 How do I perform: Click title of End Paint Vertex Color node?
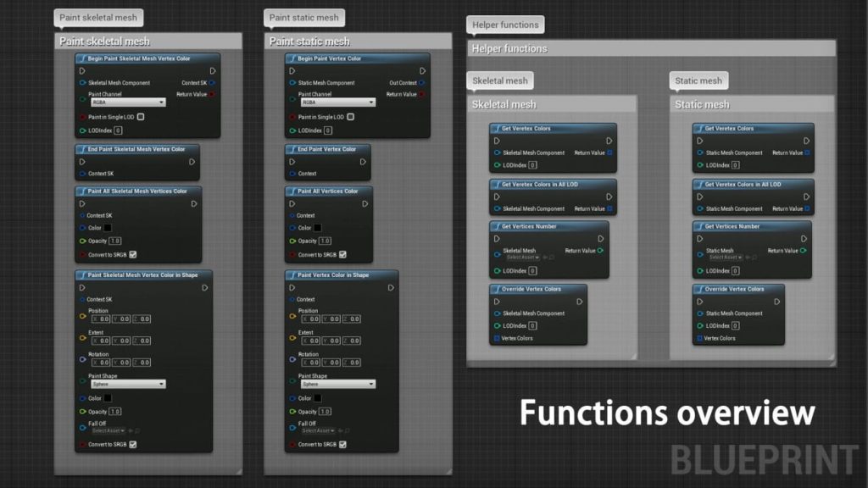[326, 149]
